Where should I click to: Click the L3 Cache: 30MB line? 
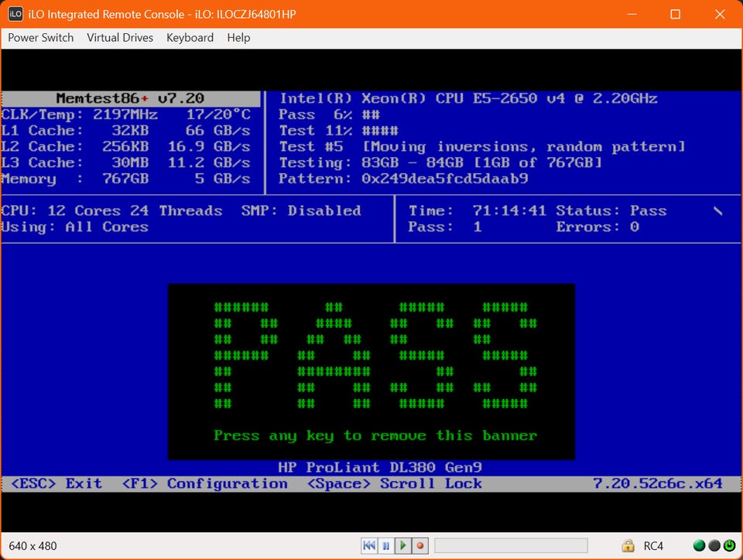coord(125,163)
